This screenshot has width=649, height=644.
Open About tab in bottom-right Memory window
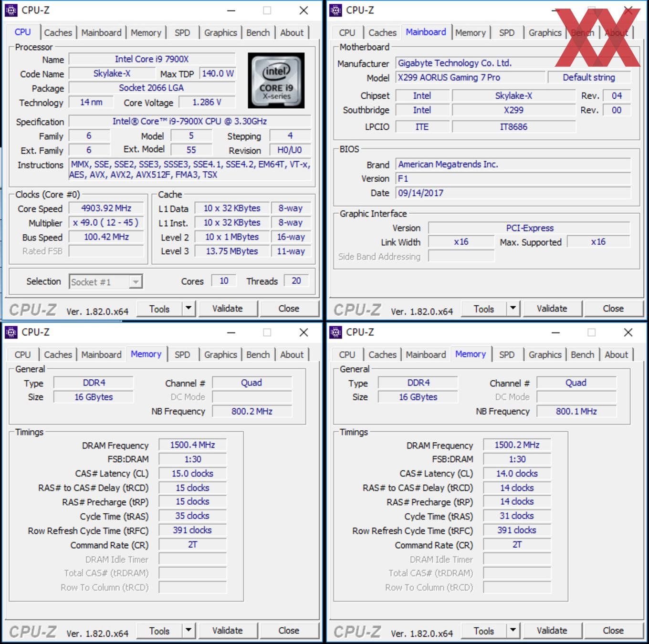click(x=616, y=354)
